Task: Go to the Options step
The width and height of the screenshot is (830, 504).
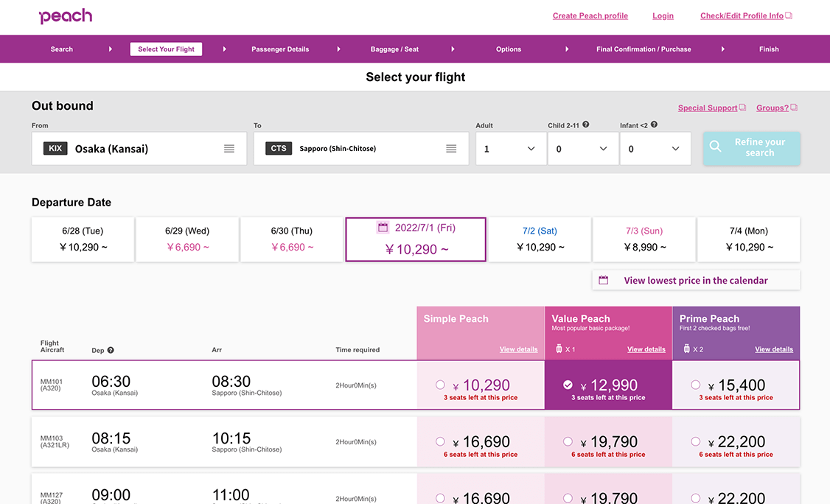Action: (509, 49)
